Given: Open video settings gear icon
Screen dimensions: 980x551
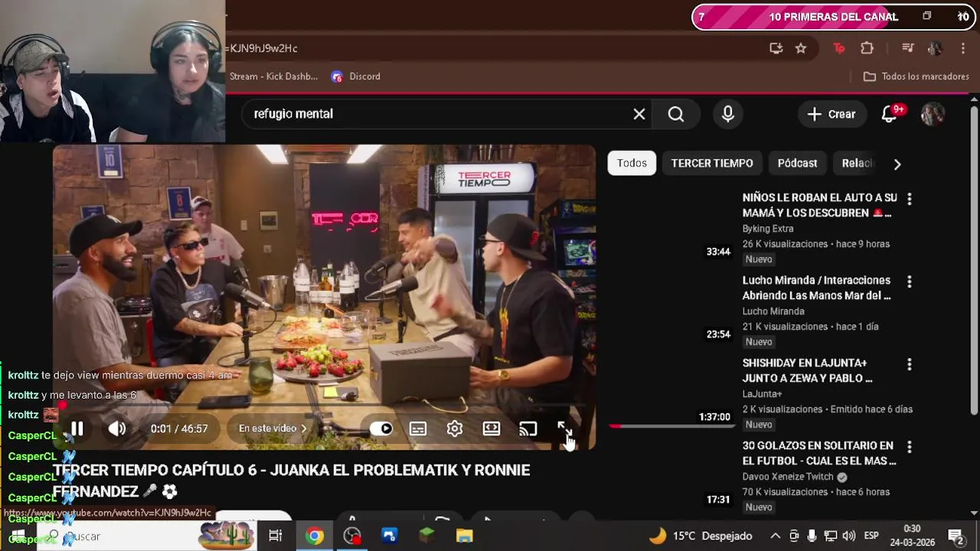Looking at the screenshot, I should click(455, 429).
